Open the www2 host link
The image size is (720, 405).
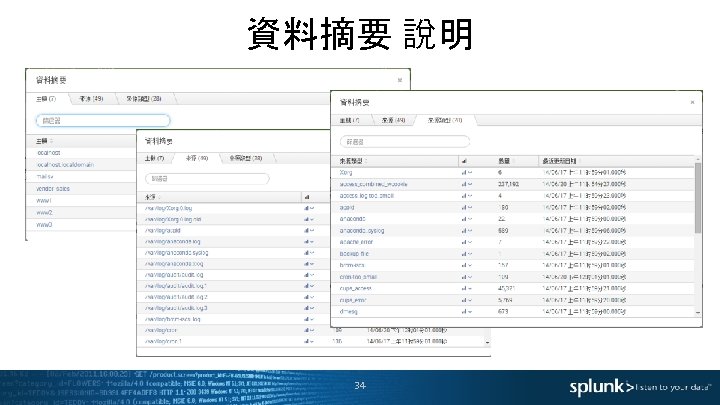click(x=45, y=213)
